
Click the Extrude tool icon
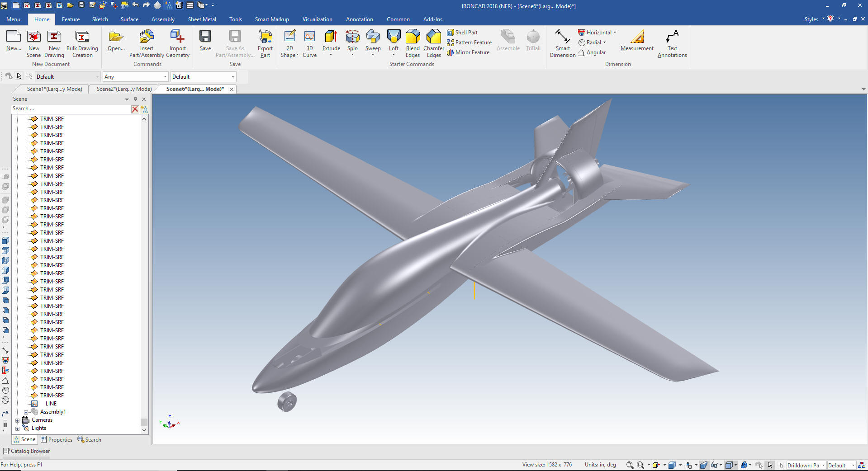(x=331, y=37)
